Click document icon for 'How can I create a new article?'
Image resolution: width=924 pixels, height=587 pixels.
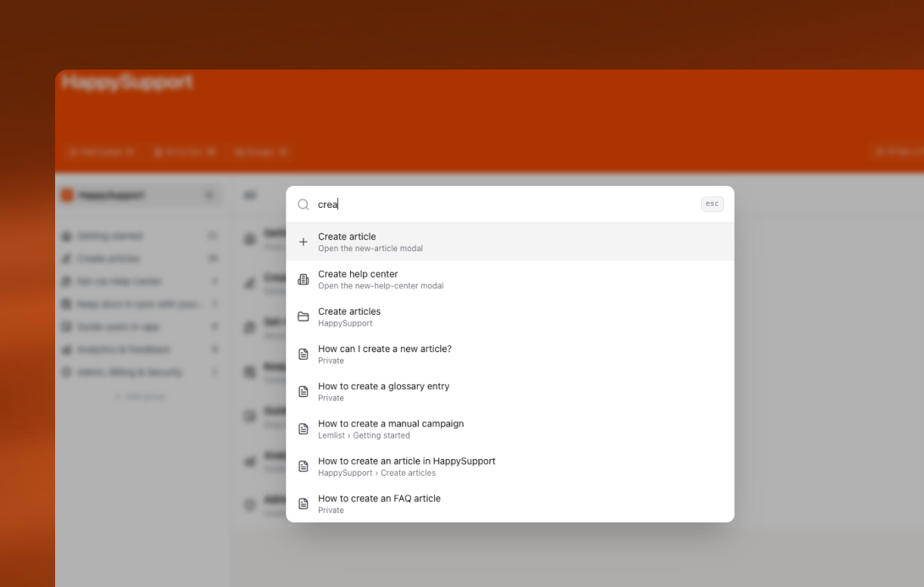(303, 354)
